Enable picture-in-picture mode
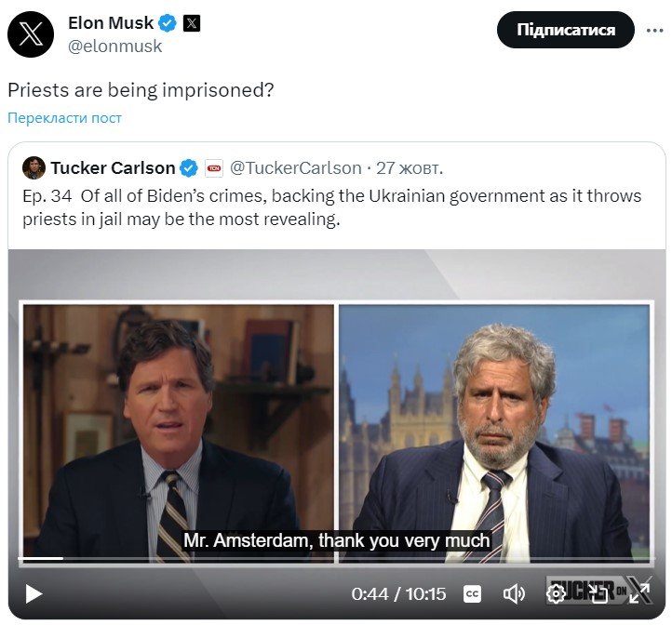672x625 pixels. 598,593
